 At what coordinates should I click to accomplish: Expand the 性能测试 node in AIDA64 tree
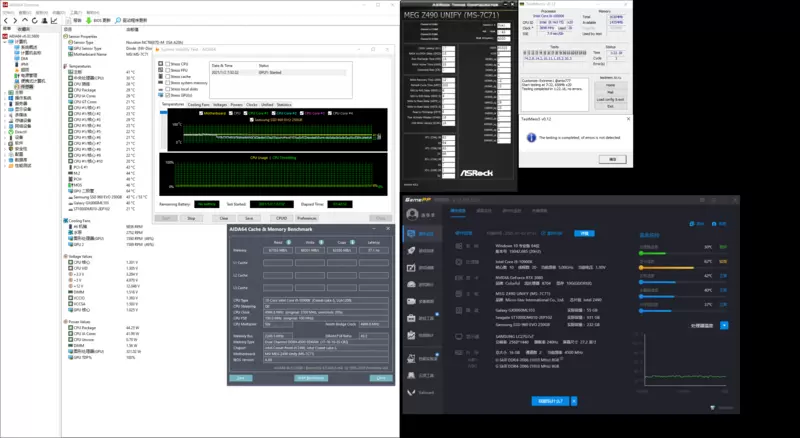coord(5,165)
